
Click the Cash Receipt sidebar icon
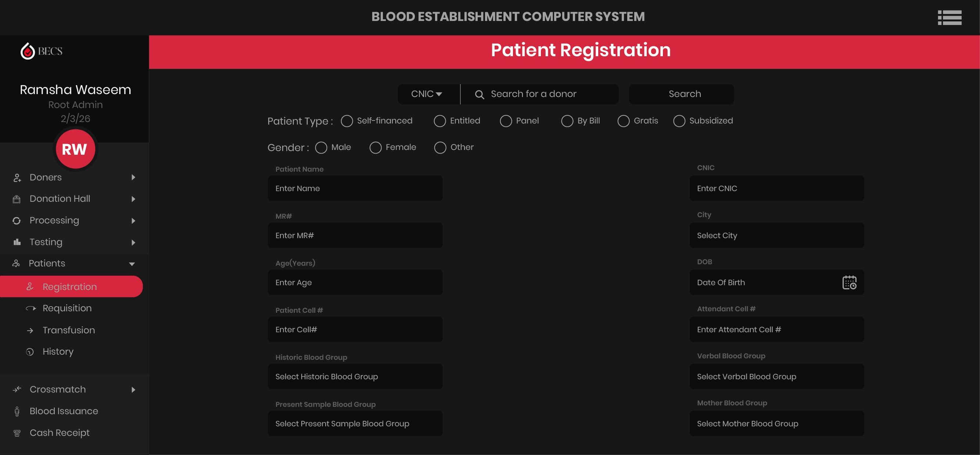pos(17,433)
